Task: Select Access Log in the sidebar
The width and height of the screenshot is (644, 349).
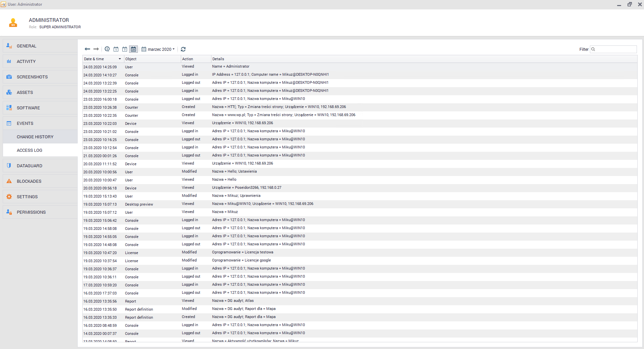Action: (30, 150)
